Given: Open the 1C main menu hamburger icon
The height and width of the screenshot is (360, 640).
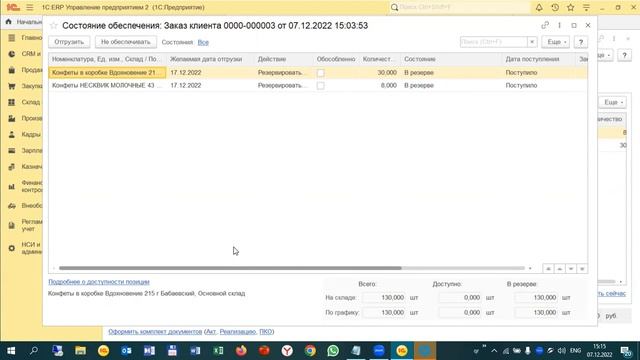Looking at the screenshot, I should point(30,7).
